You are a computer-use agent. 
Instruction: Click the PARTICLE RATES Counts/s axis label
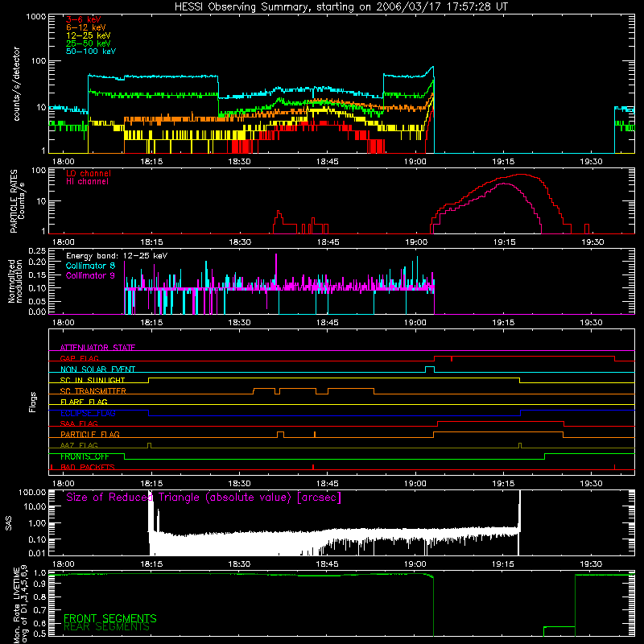(17, 200)
